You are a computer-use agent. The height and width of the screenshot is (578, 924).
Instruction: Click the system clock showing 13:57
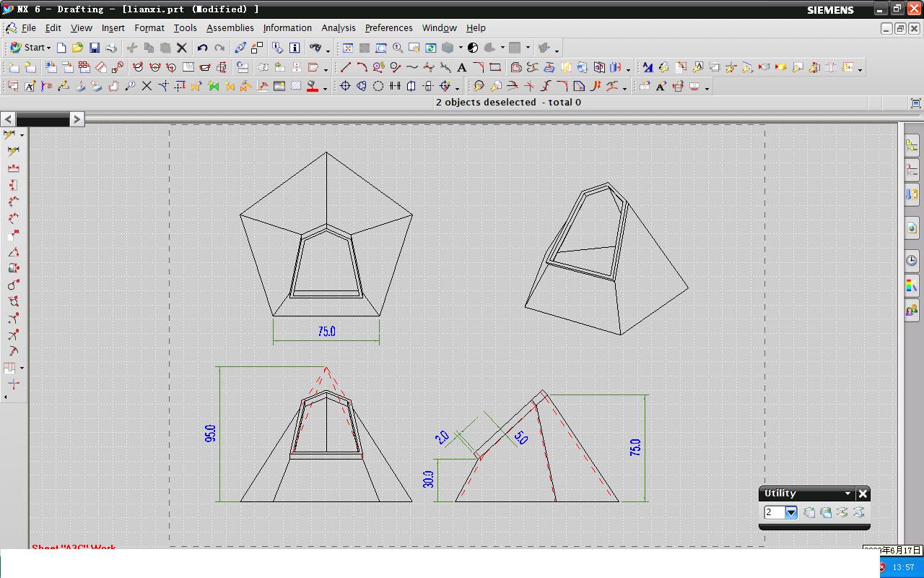904,567
